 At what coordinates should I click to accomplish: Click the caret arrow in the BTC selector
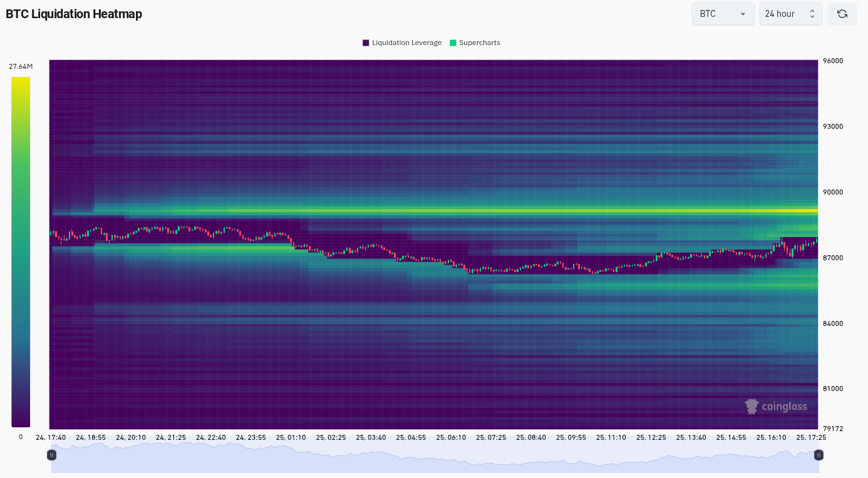tap(743, 14)
